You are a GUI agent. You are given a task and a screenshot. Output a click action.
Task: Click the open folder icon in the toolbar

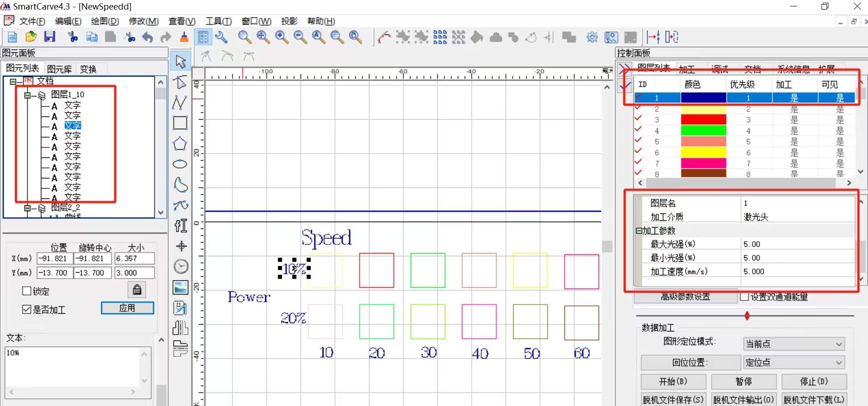tap(31, 37)
